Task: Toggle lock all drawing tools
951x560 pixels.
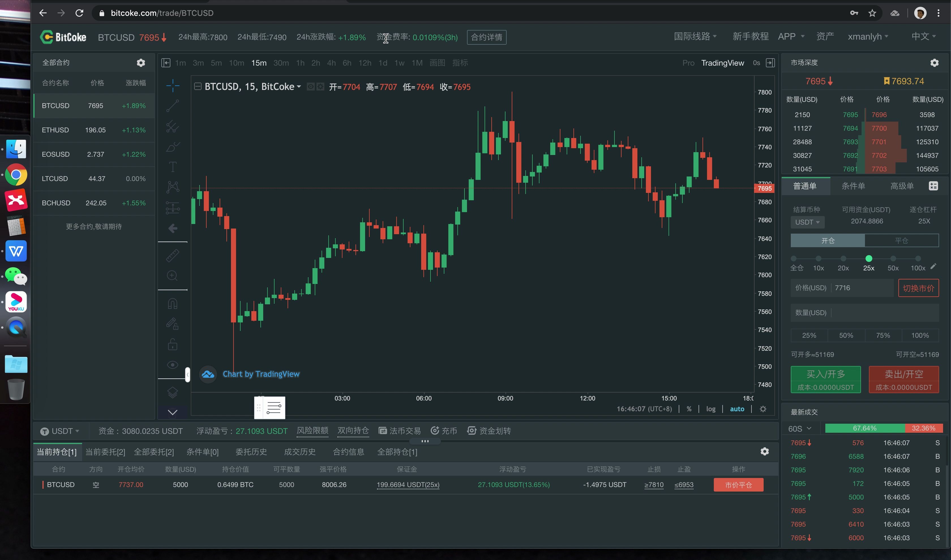Action: tap(173, 344)
